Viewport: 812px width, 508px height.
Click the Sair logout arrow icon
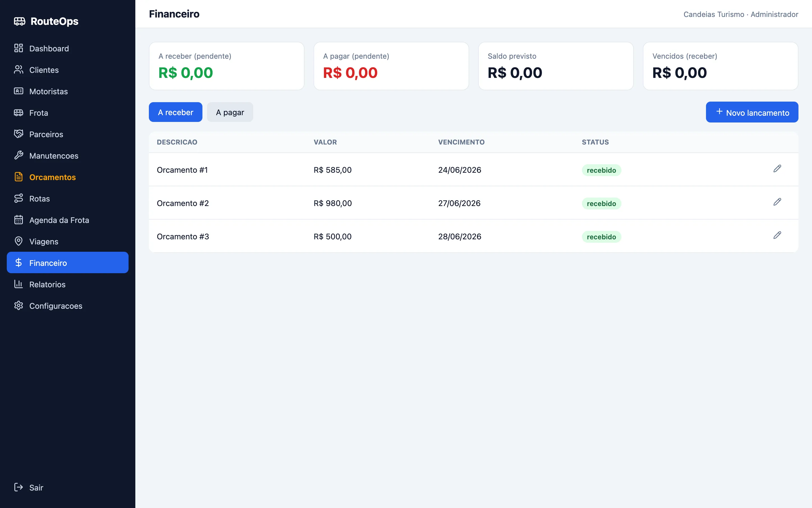tap(18, 487)
